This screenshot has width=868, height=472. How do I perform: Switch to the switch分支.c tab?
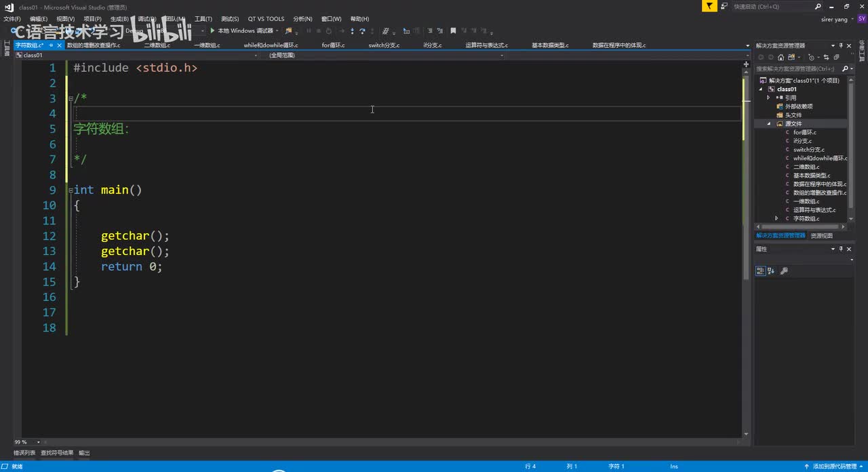[x=384, y=45]
